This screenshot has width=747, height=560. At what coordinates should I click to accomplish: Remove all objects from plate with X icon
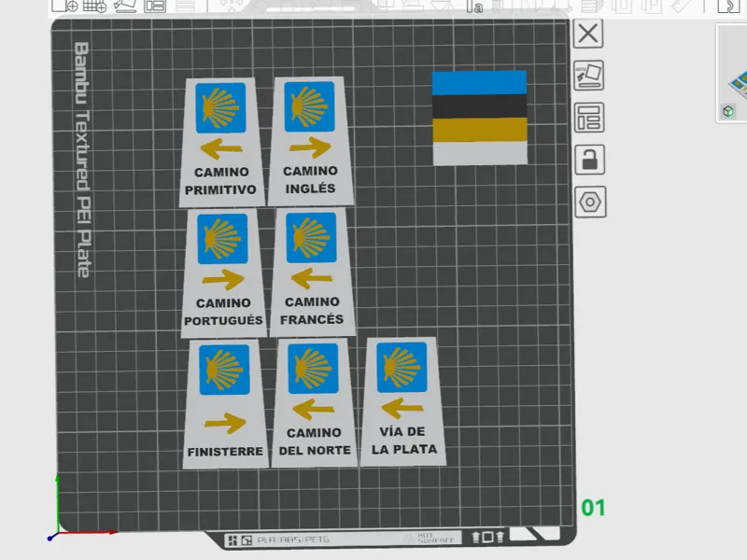(588, 34)
